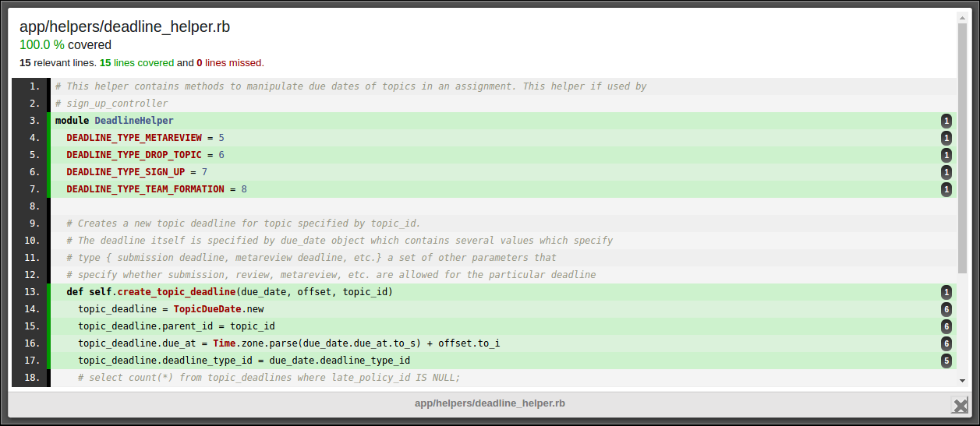Click the DEADLINE_TYPE_SIGN_UP constant line
Screen dimensions: 980x426
[x=136, y=172]
